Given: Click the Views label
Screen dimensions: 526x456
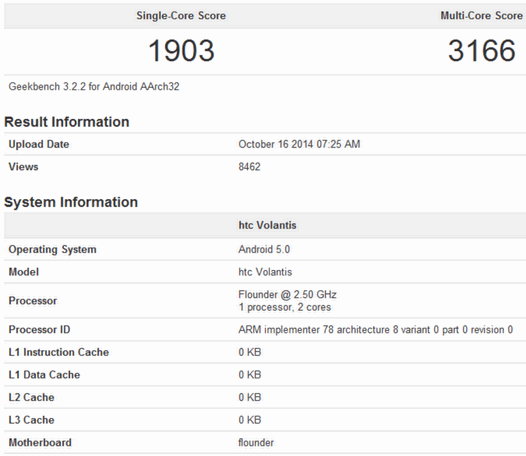Looking at the screenshot, I should (x=23, y=167).
